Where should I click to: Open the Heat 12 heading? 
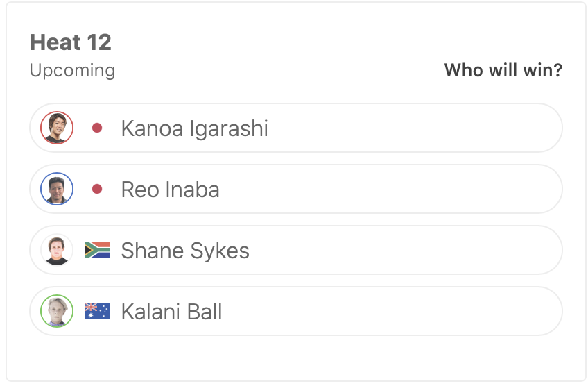(71, 42)
